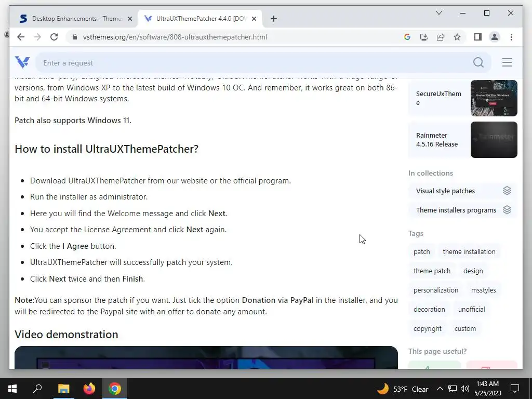The height and width of the screenshot is (399, 532).
Task: Open the Windows notification center
Action: [x=515, y=389]
